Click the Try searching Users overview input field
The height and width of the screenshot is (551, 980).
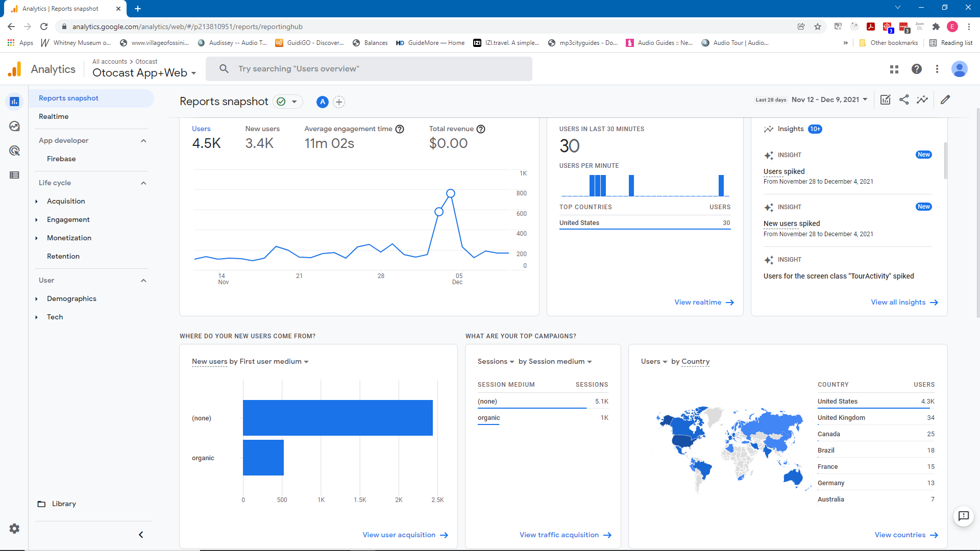pyautogui.click(x=369, y=68)
